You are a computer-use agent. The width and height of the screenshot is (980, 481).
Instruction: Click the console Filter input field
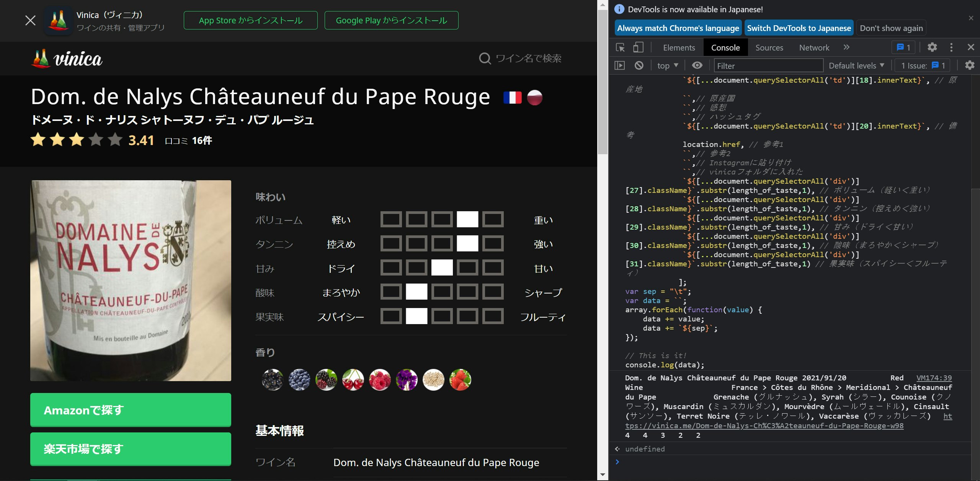pyautogui.click(x=768, y=65)
